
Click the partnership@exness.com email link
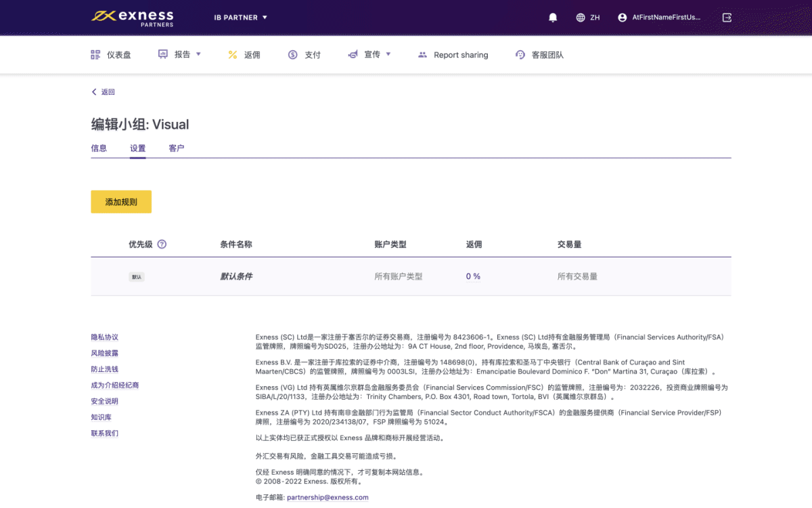pyautogui.click(x=328, y=497)
